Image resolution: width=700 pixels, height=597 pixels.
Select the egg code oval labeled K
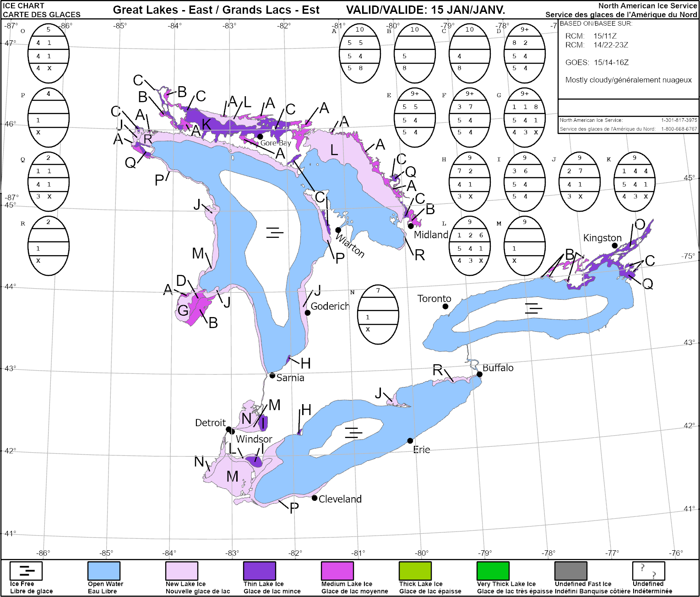634,181
